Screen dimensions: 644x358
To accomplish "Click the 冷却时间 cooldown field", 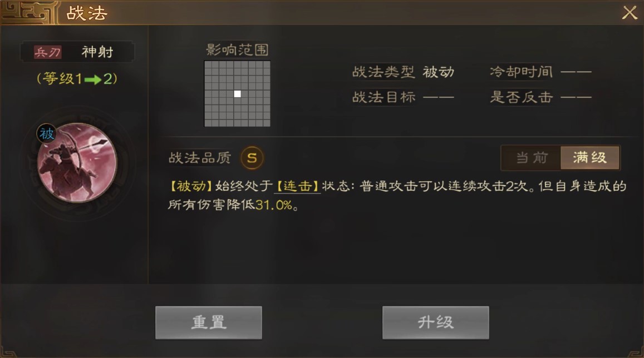I will [540, 72].
